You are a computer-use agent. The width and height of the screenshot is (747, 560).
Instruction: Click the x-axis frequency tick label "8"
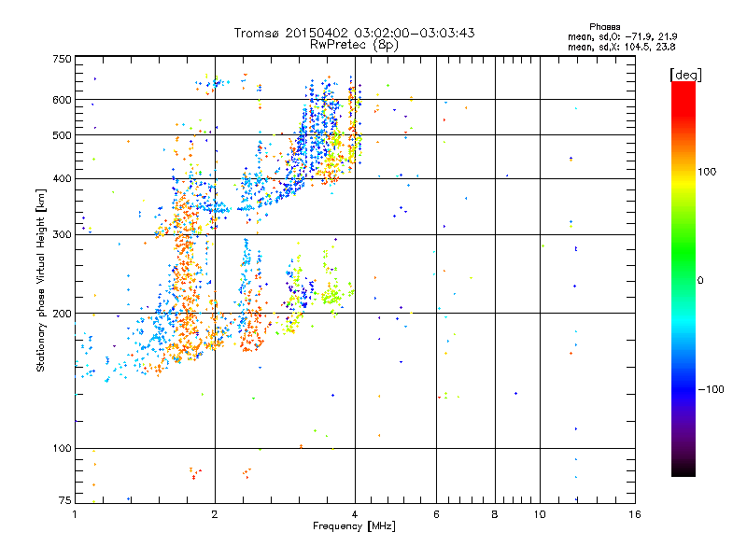pyautogui.click(x=495, y=514)
